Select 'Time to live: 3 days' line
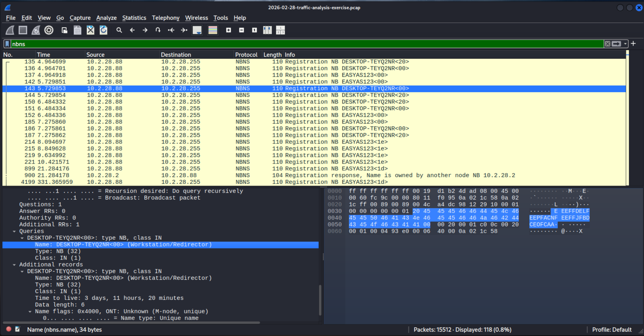Image resolution: width=644 pixels, height=336 pixels. coord(109,298)
